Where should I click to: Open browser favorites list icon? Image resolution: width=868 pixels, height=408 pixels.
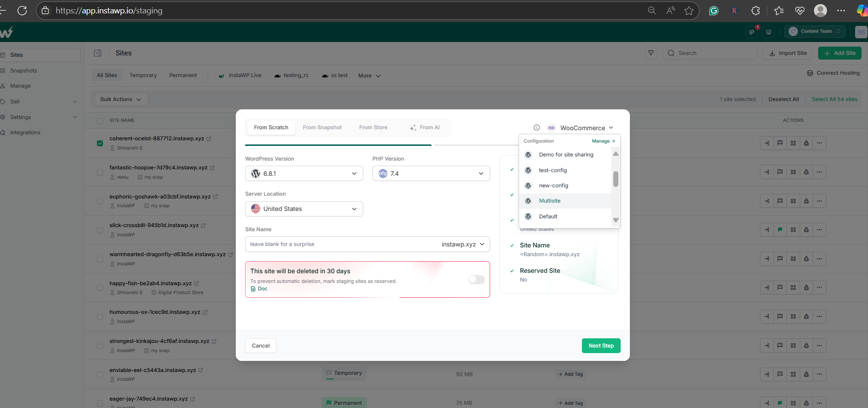pyautogui.click(x=779, y=10)
